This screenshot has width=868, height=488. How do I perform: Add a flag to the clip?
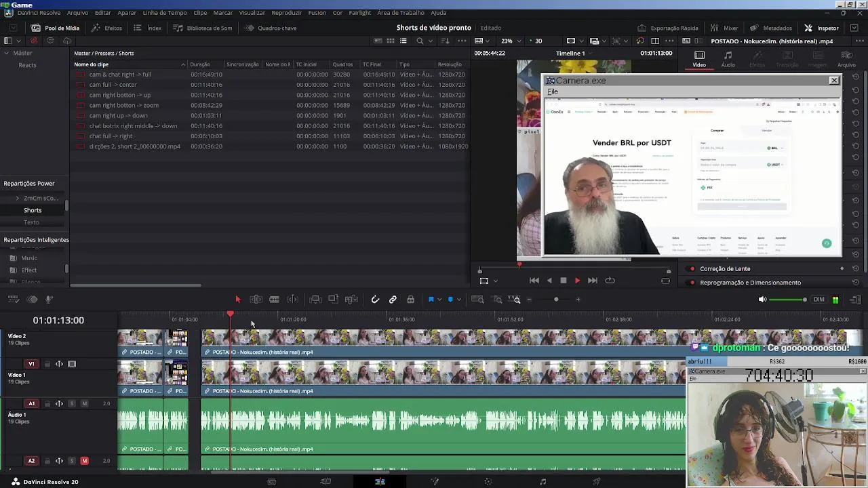click(x=431, y=300)
